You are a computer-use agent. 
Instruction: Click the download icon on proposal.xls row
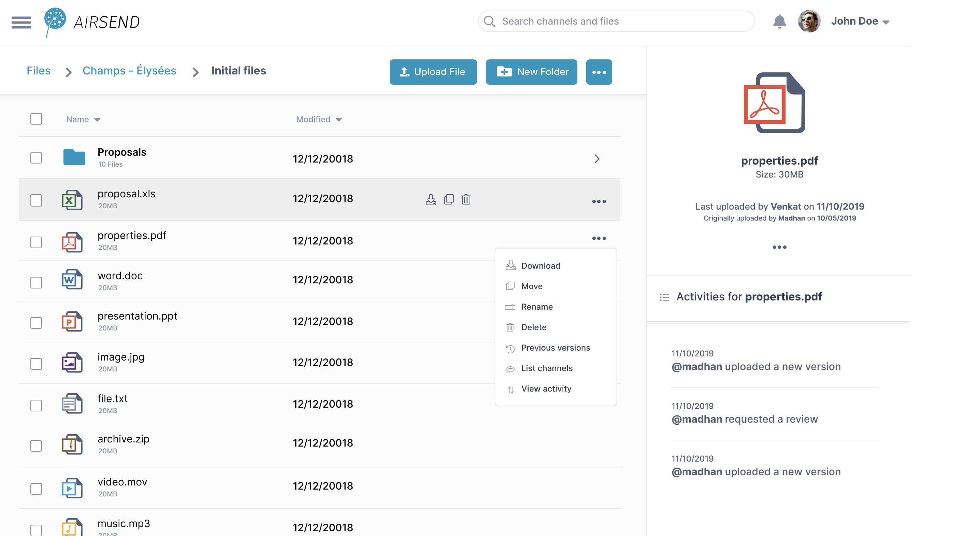click(430, 199)
